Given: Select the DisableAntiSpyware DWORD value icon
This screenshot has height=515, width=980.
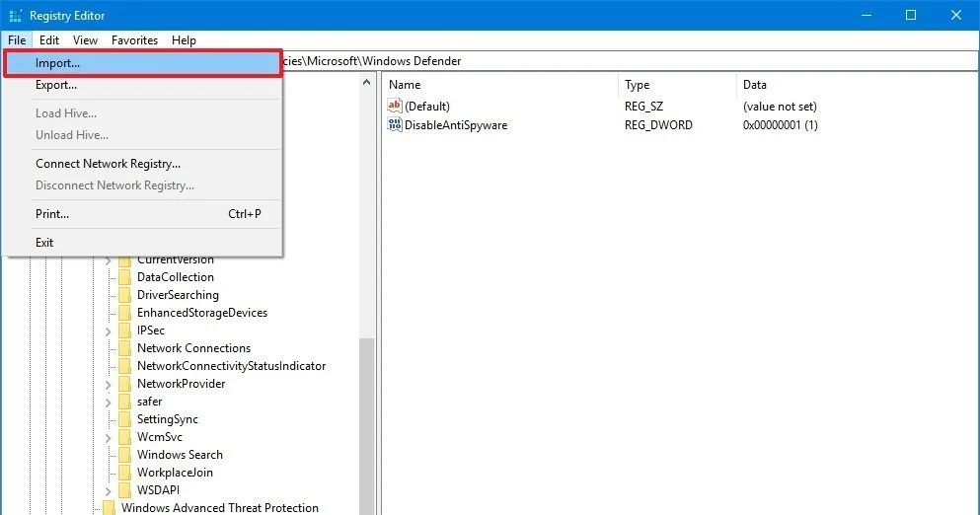Looking at the screenshot, I should (x=395, y=125).
